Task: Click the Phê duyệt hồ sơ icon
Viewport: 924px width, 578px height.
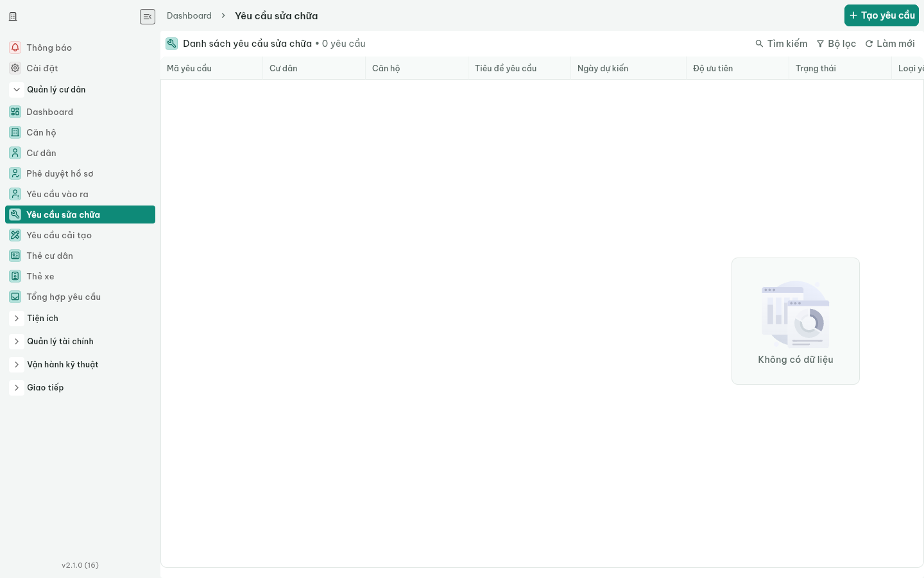Action: pyautogui.click(x=15, y=173)
